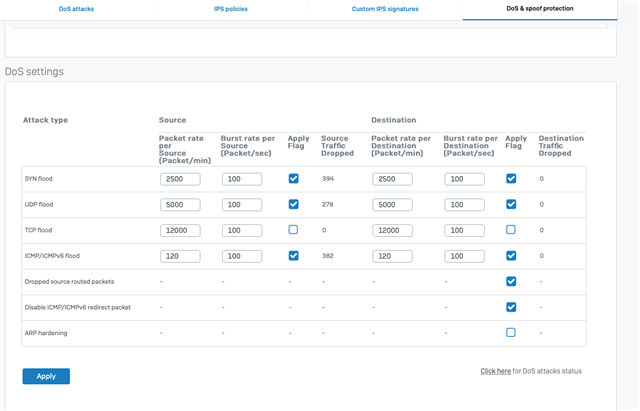Open Custom IPS signatures tab
This screenshot has height=411, width=640.
click(385, 9)
